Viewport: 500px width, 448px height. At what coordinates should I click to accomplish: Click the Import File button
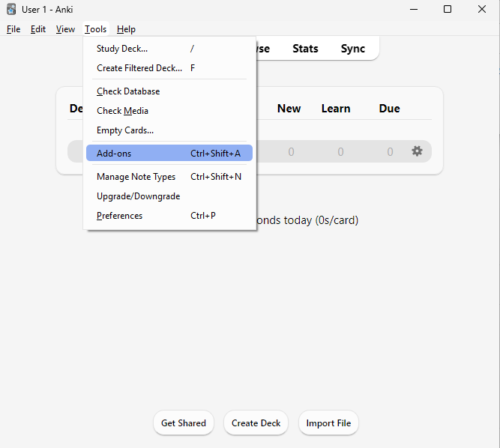coord(328,423)
